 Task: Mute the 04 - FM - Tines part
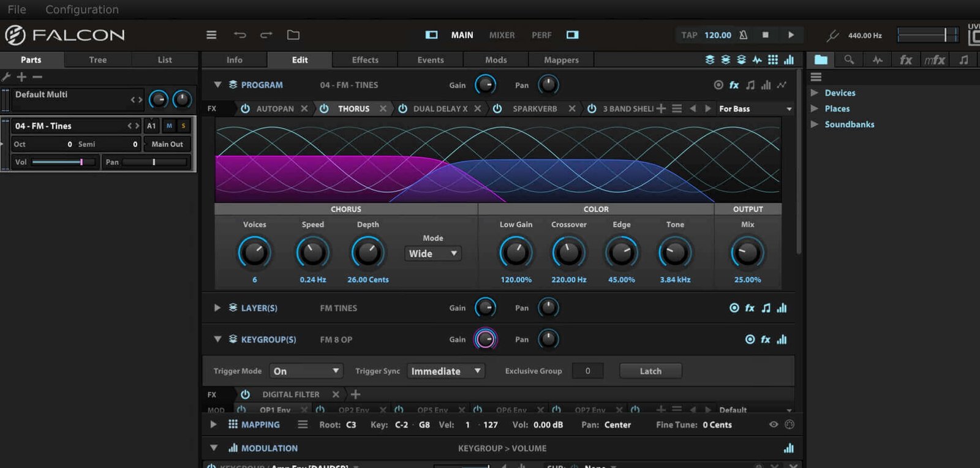point(169,126)
